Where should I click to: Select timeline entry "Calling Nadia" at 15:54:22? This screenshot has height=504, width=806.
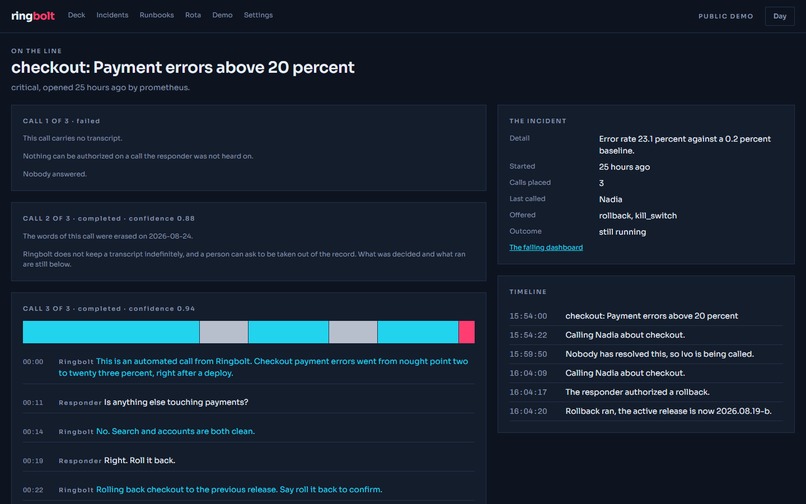point(646,335)
